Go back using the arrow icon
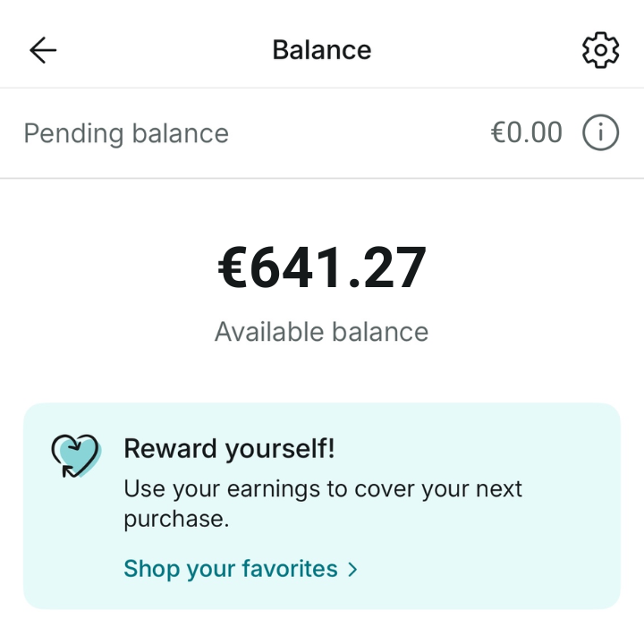644x644 pixels. coord(43,50)
